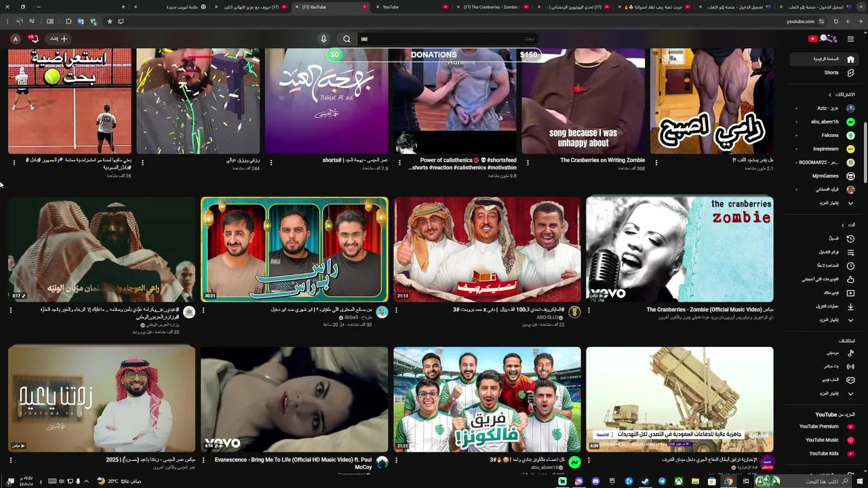Screen dimensions: 868x488
Task: Open the watch History sidebar item
Action: 825,238
